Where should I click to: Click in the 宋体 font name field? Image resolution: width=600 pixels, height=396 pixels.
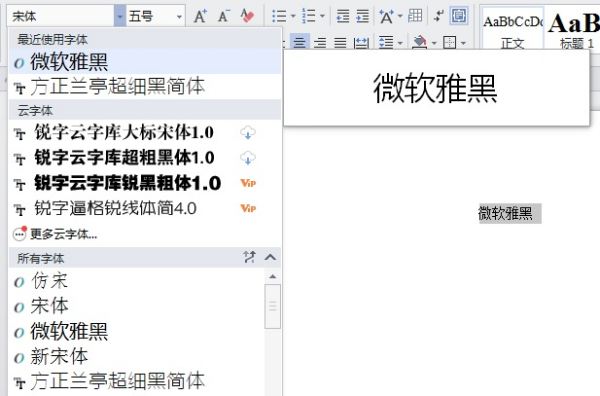[61, 16]
